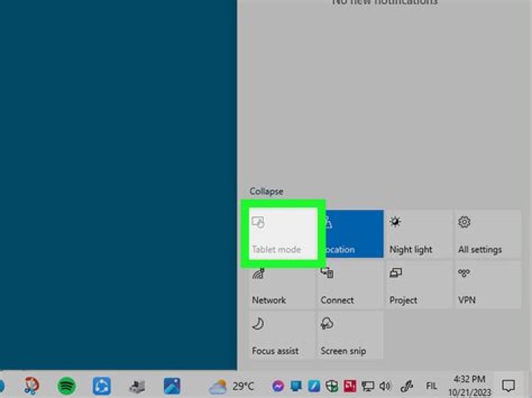The width and height of the screenshot is (532, 398).
Task: Collapse the quick actions grid
Action: (x=266, y=191)
